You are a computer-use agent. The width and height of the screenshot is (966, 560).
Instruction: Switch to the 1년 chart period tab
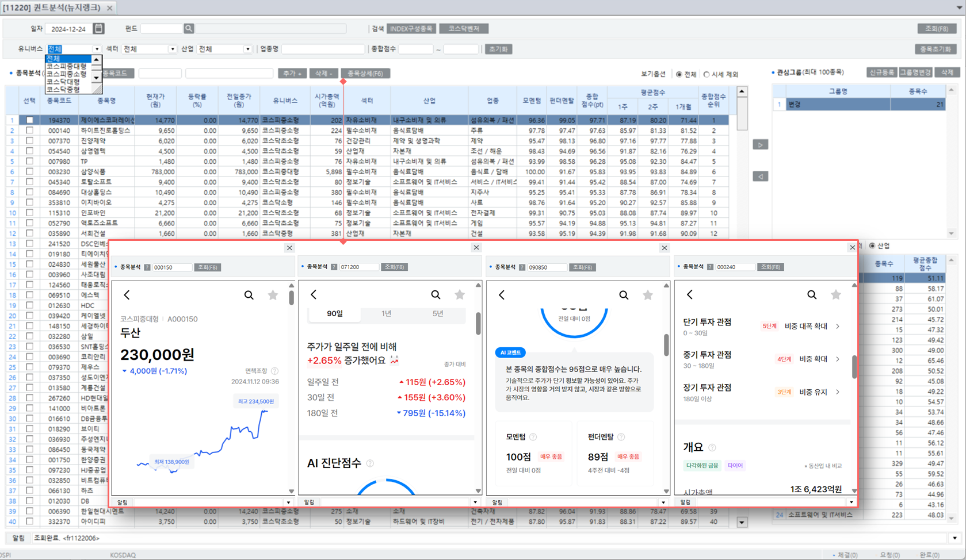386,313
